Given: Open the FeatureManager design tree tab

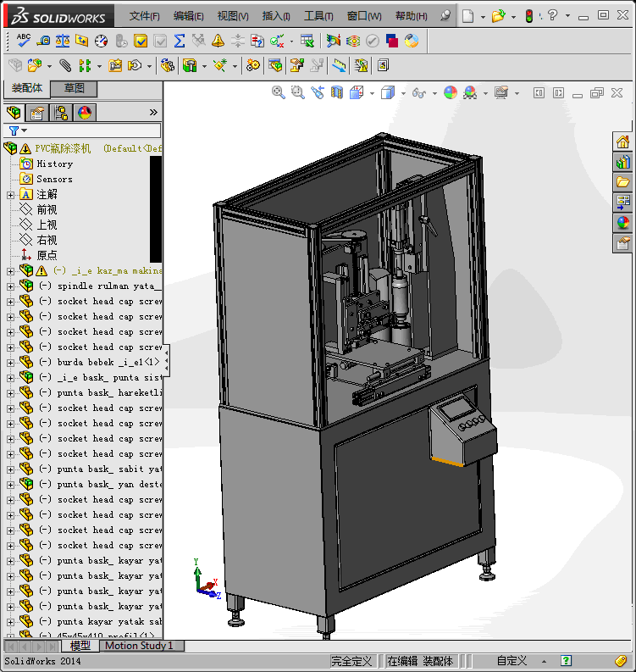Looking at the screenshot, I should coord(14,113).
